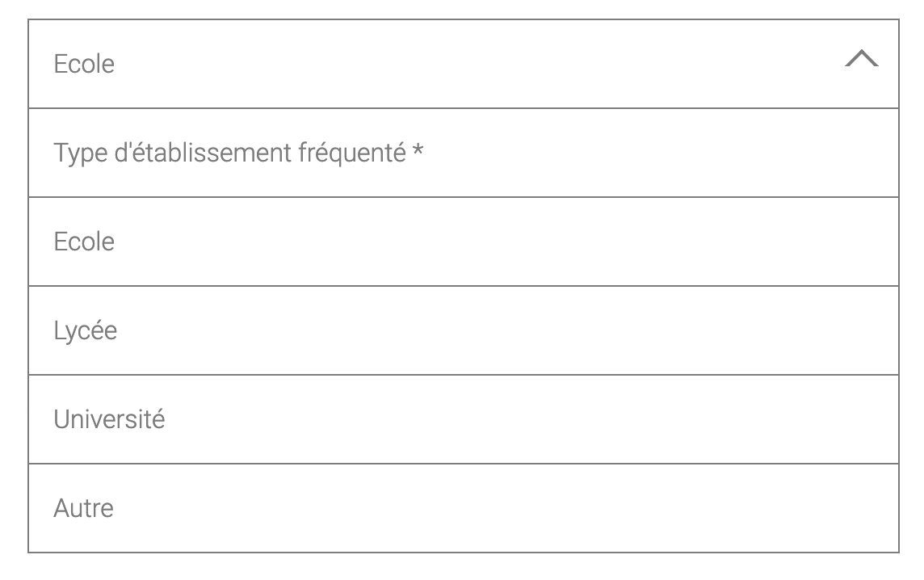Click the Université list row
This screenshot has width=924, height=580.
463,419
